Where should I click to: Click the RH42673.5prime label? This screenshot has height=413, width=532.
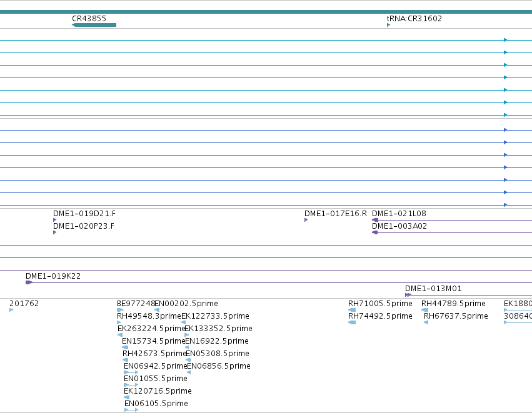(154, 353)
